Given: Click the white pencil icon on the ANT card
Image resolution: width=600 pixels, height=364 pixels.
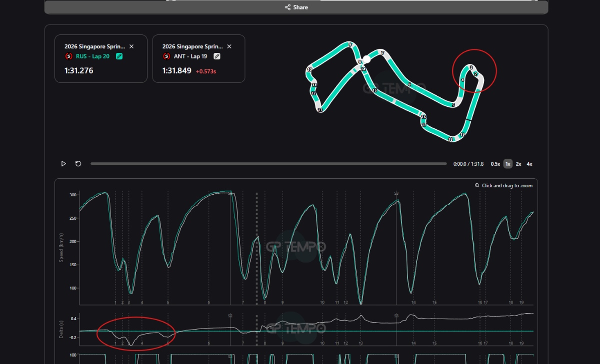Looking at the screenshot, I should tap(216, 56).
